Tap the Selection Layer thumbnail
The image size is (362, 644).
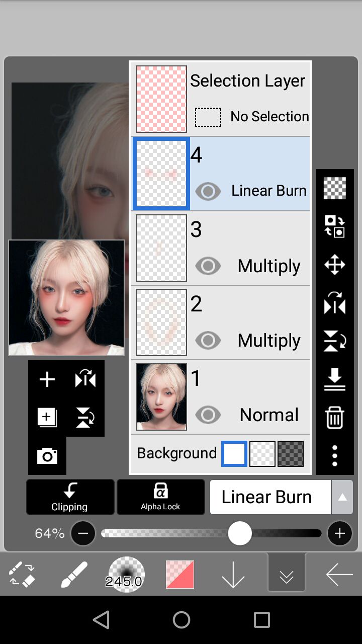[x=161, y=99]
